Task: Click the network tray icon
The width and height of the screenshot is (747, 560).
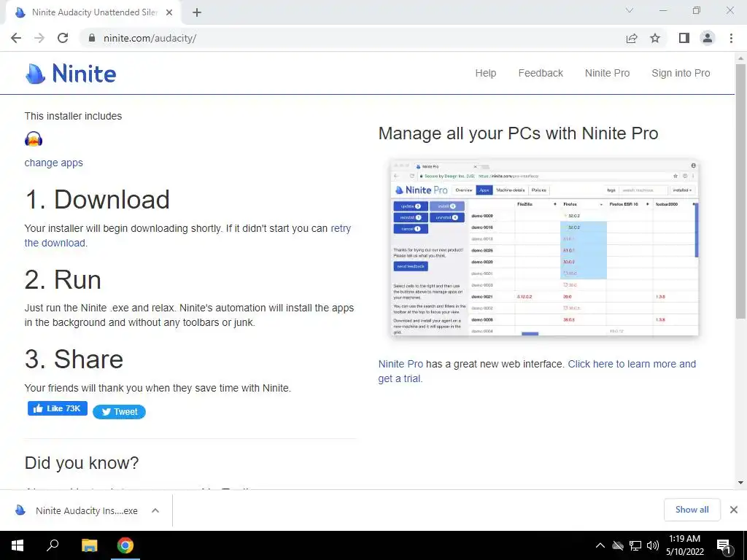Action: (x=635, y=545)
